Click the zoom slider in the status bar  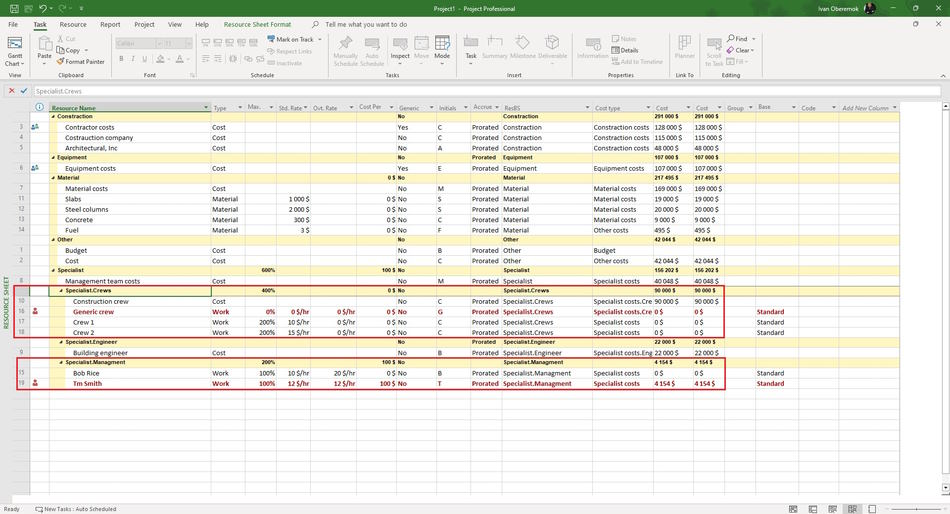point(916,509)
